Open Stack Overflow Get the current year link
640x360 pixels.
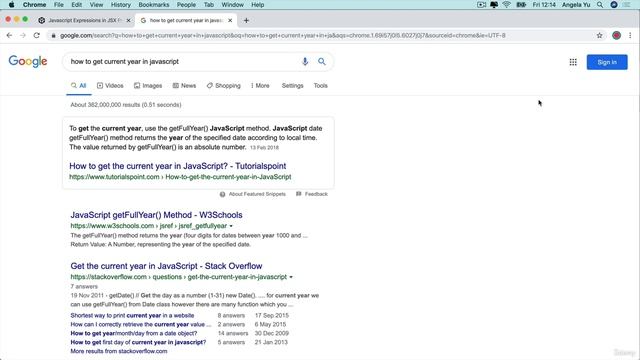(x=166, y=266)
